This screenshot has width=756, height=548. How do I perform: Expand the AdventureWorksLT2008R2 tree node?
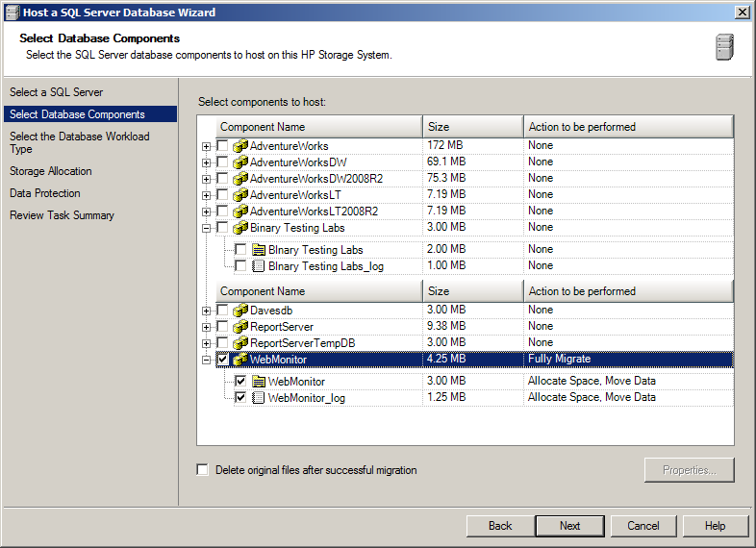(207, 212)
